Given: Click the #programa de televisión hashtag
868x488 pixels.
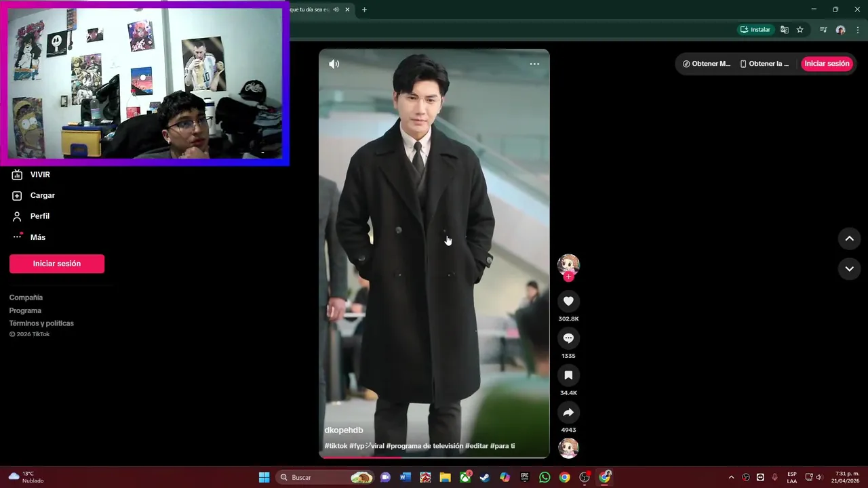Looking at the screenshot, I should point(425,446).
